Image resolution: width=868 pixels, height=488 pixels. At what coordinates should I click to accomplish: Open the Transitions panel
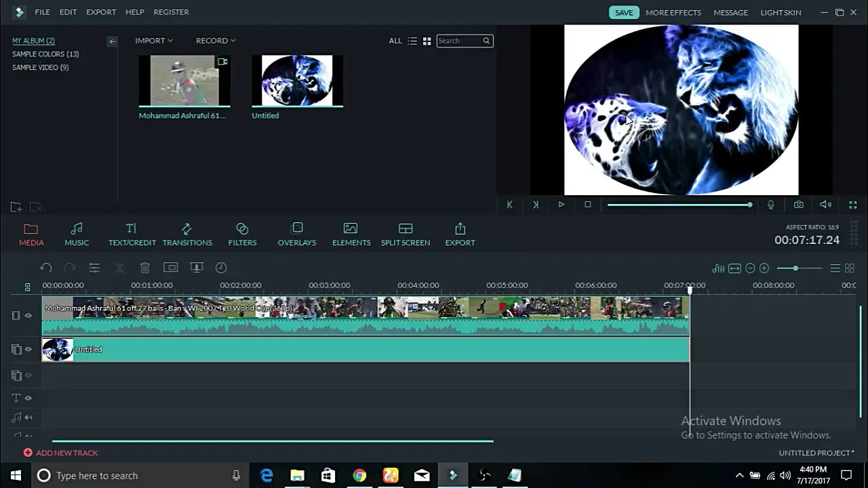[x=187, y=235]
